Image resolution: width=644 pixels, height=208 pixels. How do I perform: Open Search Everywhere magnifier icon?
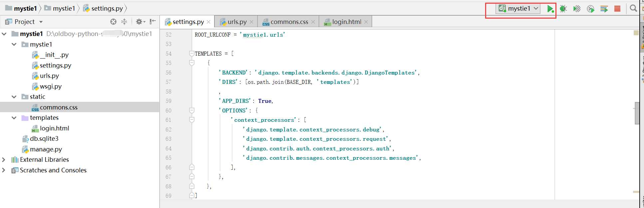click(633, 9)
